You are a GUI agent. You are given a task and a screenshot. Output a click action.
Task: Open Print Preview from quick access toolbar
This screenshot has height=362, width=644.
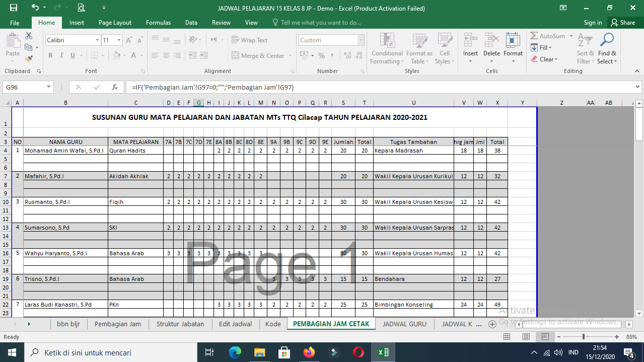point(81,8)
